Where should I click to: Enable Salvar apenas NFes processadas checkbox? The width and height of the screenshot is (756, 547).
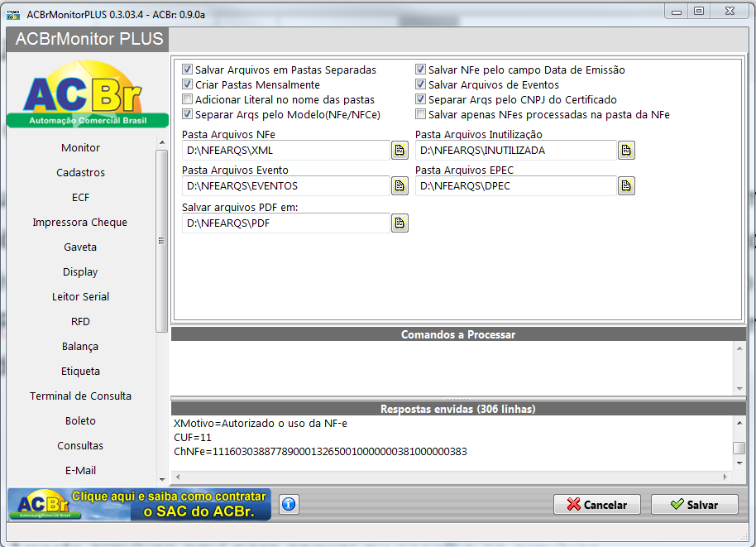tap(421, 114)
